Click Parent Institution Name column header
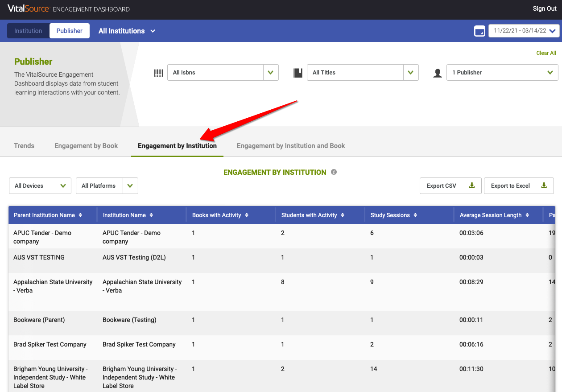The width and height of the screenshot is (562, 392). (53, 215)
